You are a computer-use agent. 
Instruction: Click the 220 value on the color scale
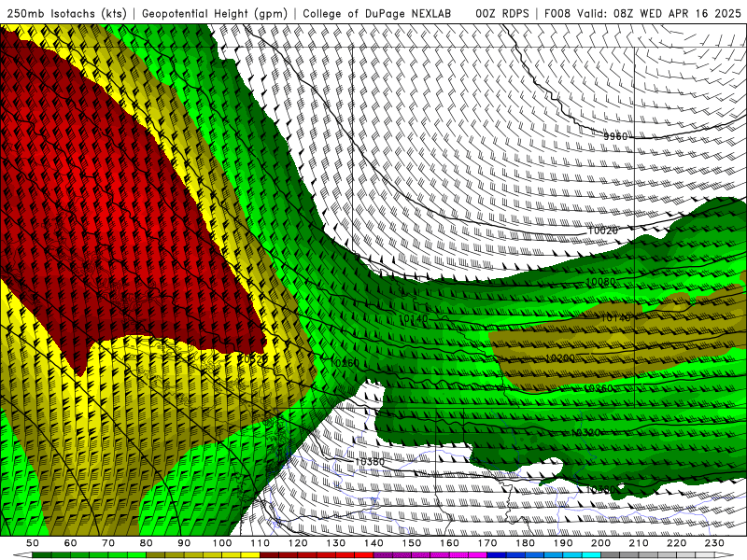[x=676, y=543]
